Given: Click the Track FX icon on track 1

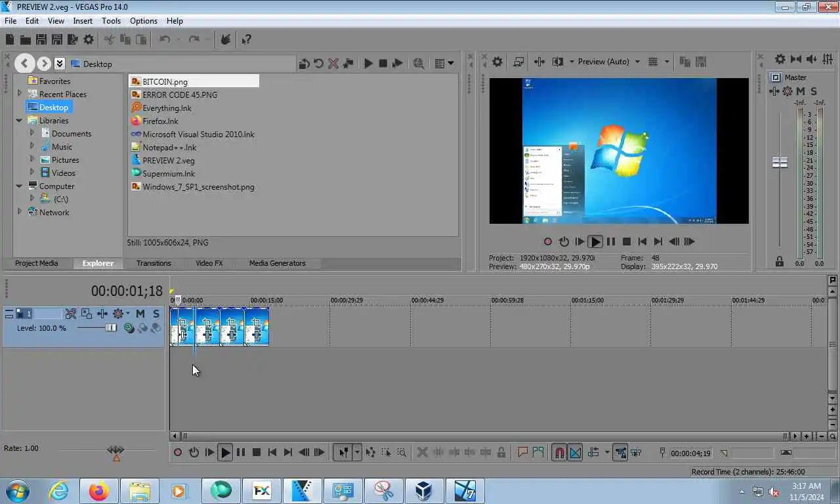Looking at the screenshot, I should [x=103, y=314].
